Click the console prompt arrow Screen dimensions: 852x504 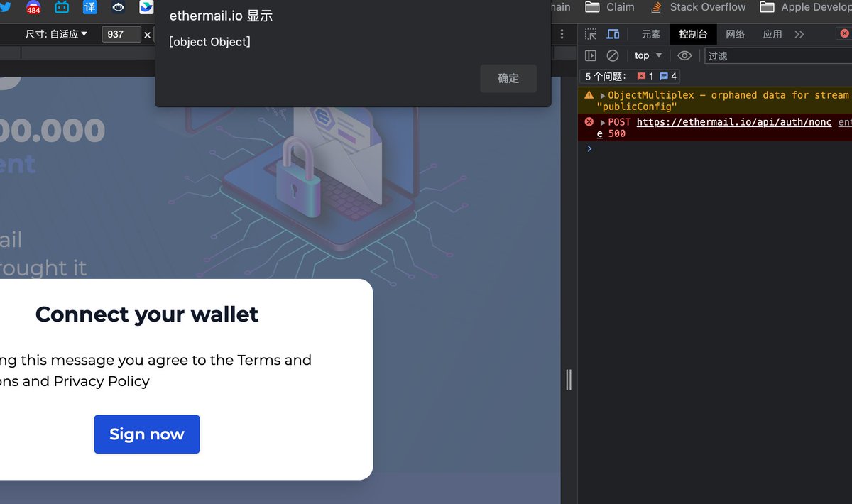tap(589, 148)
